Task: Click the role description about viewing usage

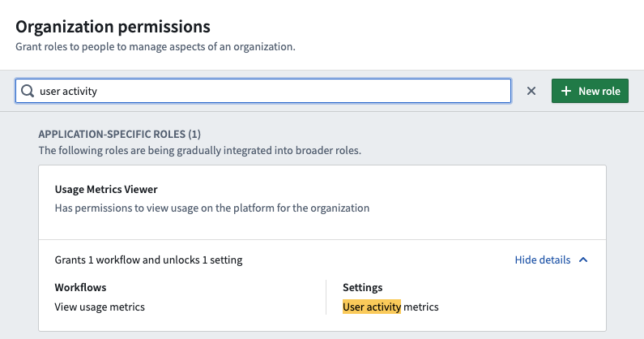Action: click(x=212, y=208)
